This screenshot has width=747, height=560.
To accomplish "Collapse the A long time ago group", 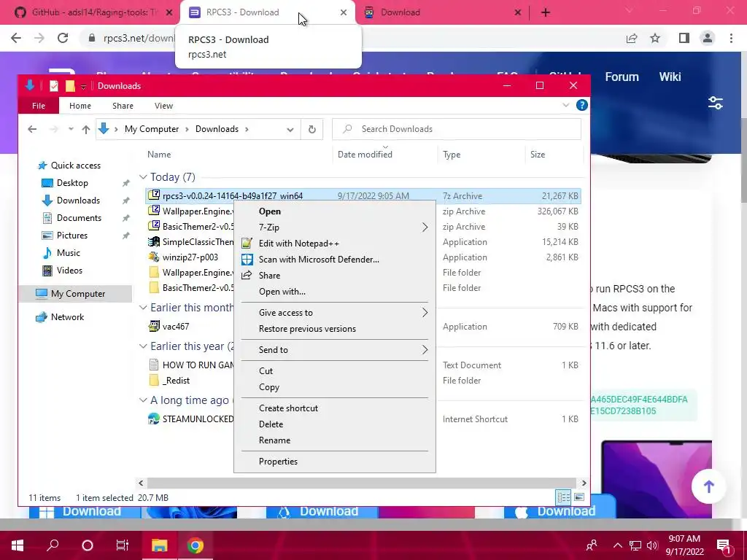I will click(x=143, y=400).
